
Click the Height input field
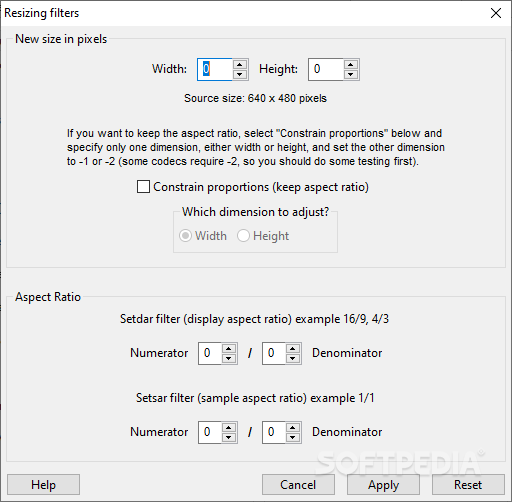coord(326,69)
